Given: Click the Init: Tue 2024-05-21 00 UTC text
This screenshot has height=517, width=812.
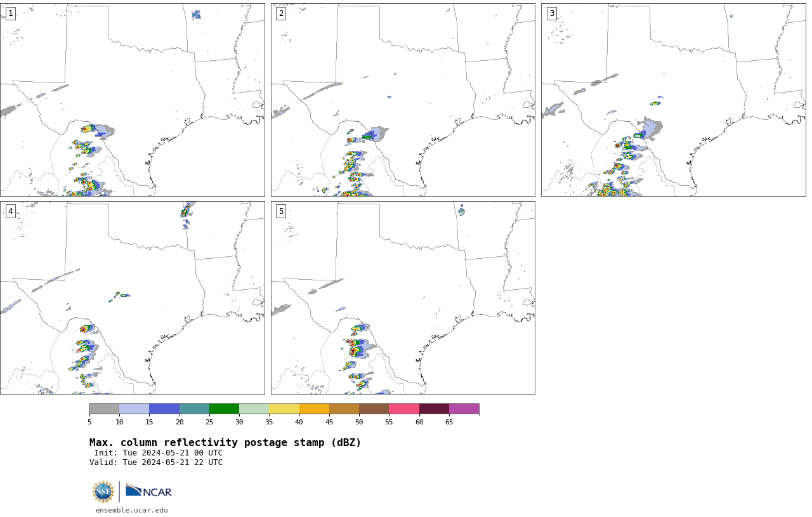Looking at the screenshot, I should [159, 453].
